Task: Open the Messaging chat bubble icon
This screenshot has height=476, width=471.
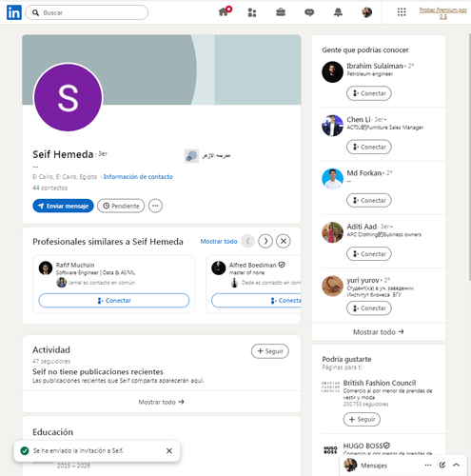Action: point(309,12)
